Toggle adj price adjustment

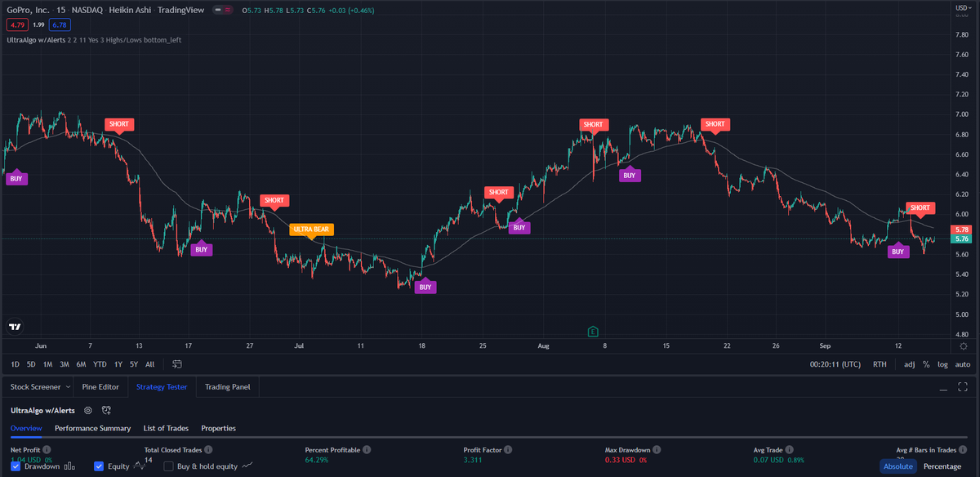tap(910, 364)
